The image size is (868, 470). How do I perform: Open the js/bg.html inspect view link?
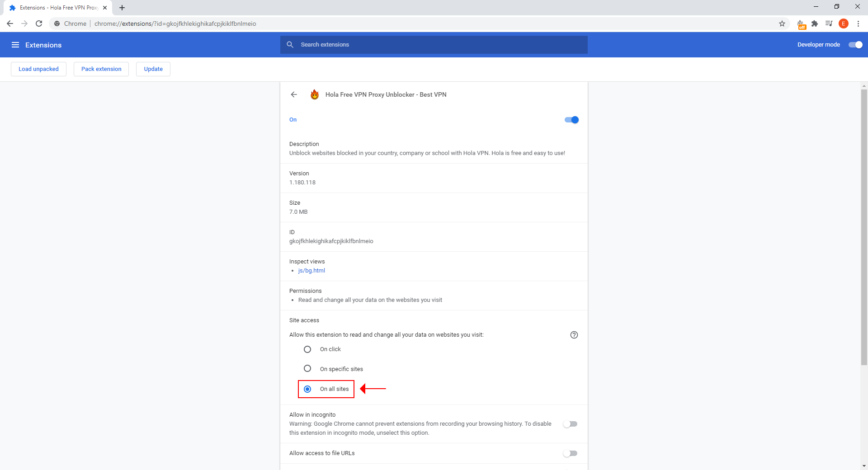point(311,271)
